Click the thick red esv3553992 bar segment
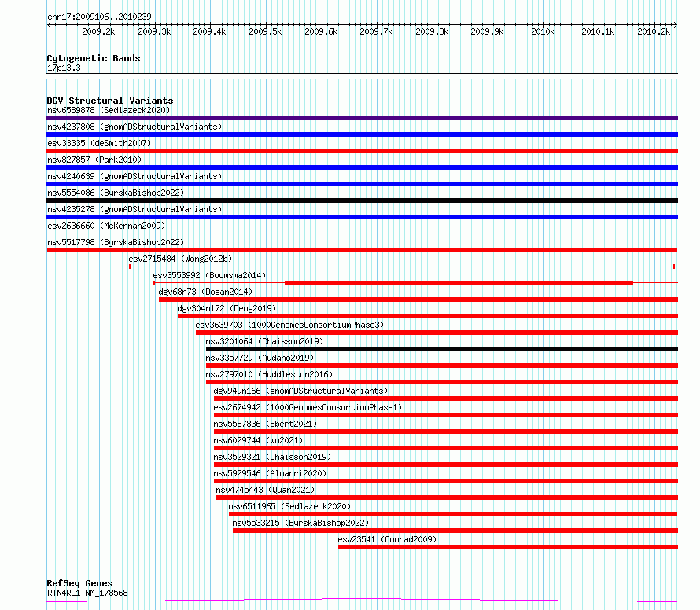The height and width of the screenshot is (610, 700). click(459, 283)
